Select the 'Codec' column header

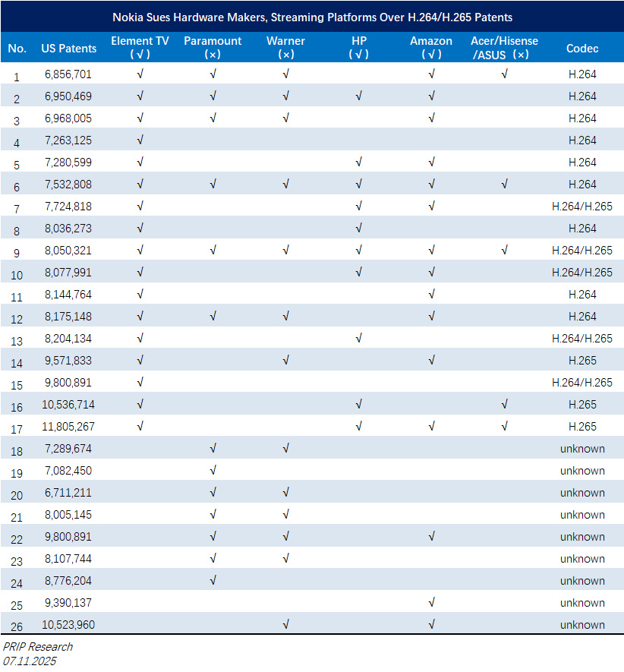click(582, 48)
